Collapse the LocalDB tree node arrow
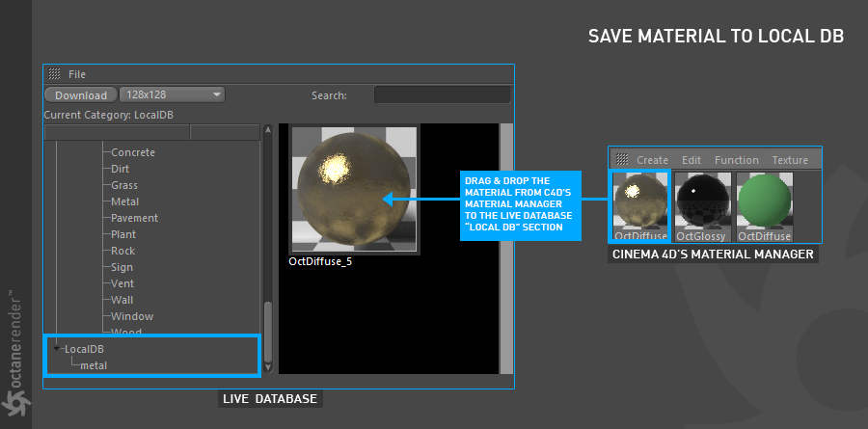The height and width of the screenshot is (429, 868). click(58, 349)
